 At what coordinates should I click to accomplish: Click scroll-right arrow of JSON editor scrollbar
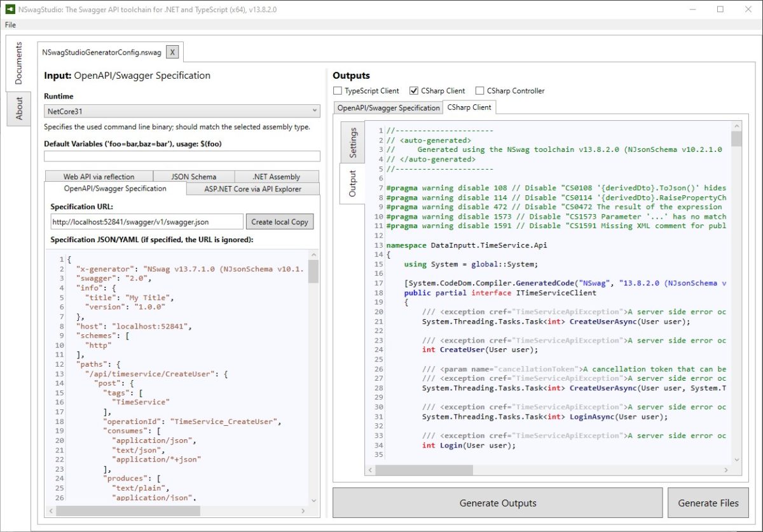click(304, 510)
